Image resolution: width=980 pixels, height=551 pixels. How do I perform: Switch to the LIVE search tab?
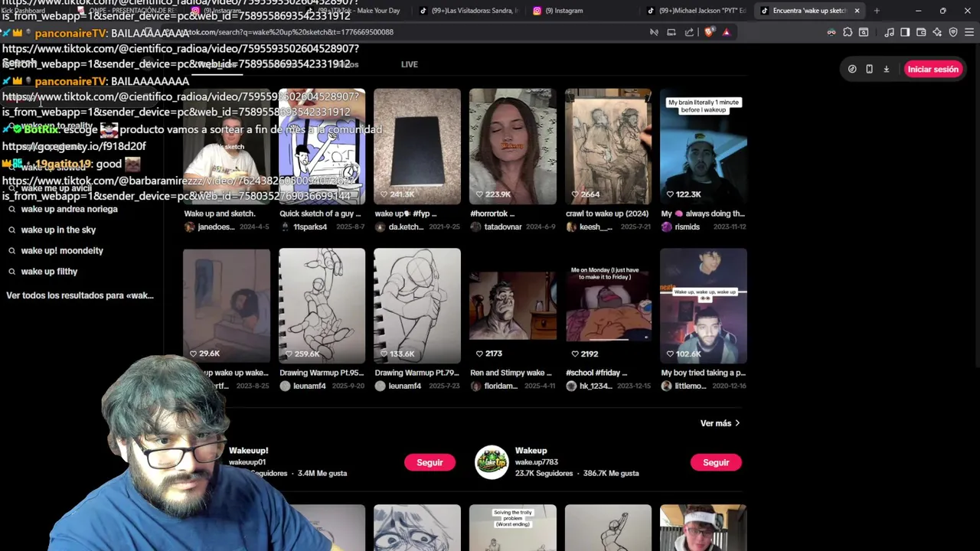(410, 64)
